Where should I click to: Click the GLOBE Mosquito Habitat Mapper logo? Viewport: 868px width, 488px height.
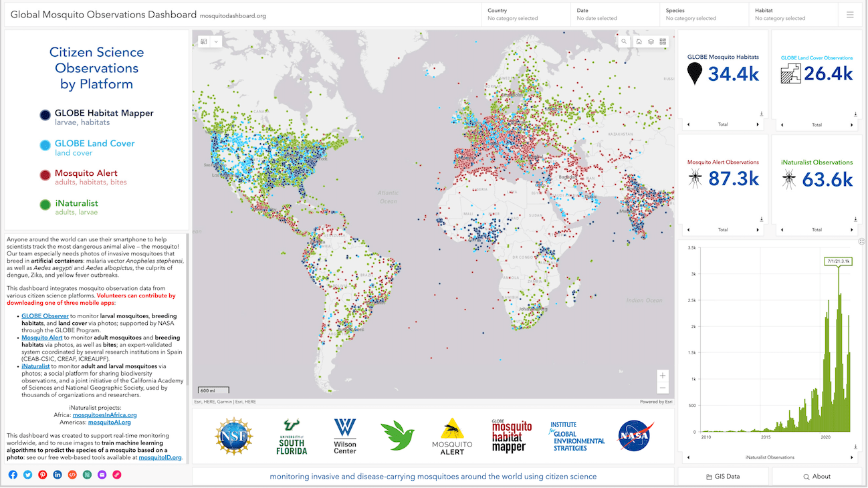(512, 437)
